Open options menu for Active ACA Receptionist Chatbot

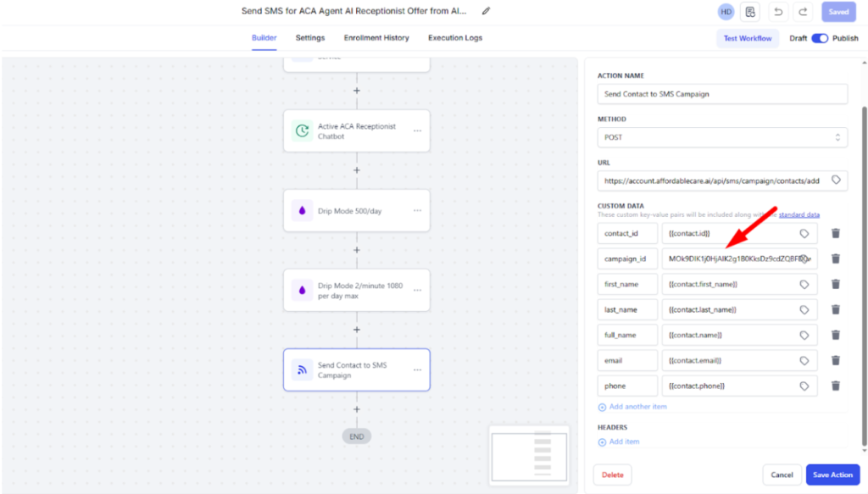417,131
